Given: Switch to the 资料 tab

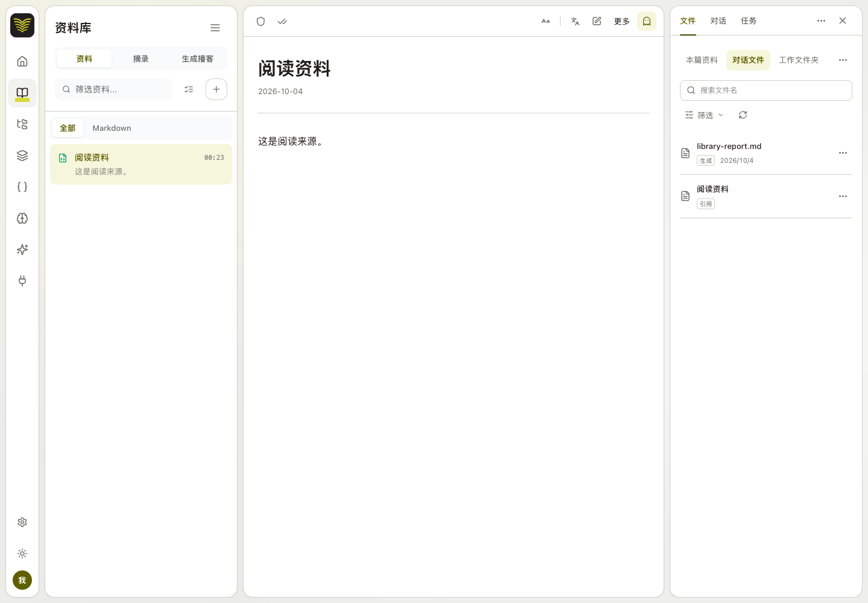Looking at the screenshot, I should (84, 58).
